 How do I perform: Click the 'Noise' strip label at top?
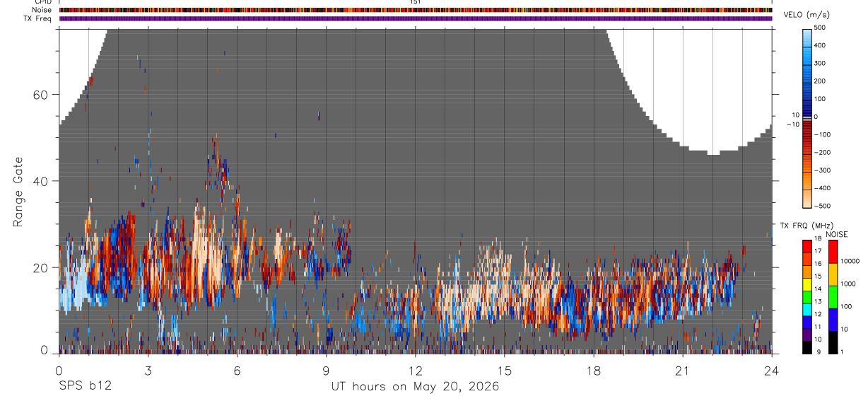pos(43,10)
